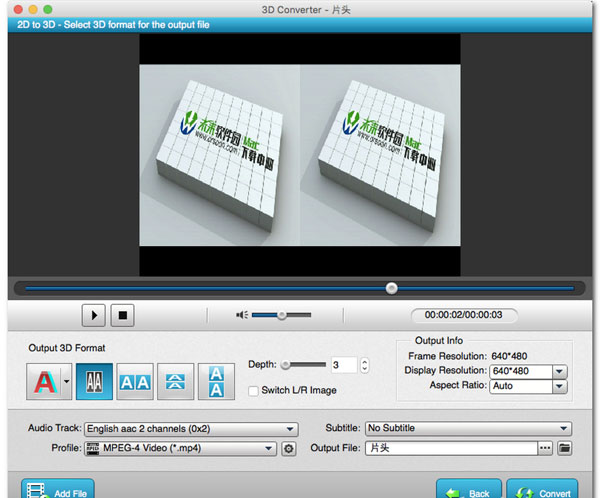Increase Depth with stepper up arrow
Image resolution: width=600 pixels, height=498 pixels.
coord(364,361)
